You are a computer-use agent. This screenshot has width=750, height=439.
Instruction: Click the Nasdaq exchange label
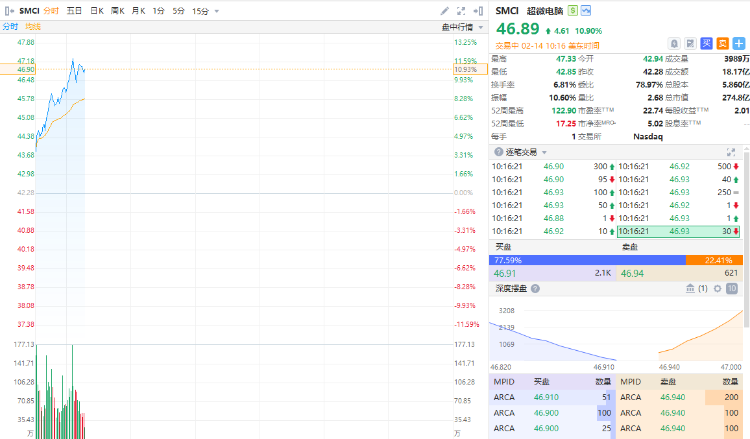[x=648, y=136]
